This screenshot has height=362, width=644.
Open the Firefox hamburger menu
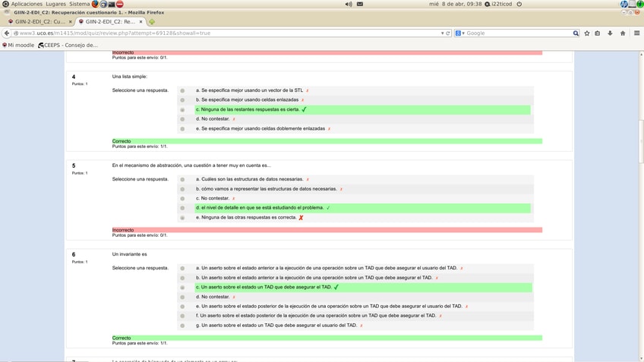point(636,33)
